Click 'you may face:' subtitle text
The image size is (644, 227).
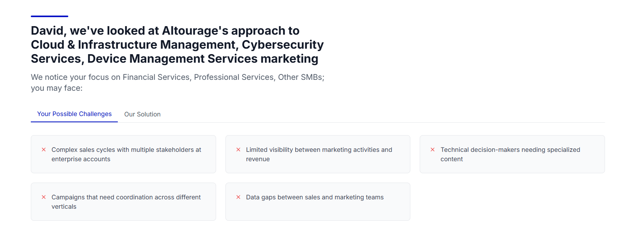click(x=57, y=88)
